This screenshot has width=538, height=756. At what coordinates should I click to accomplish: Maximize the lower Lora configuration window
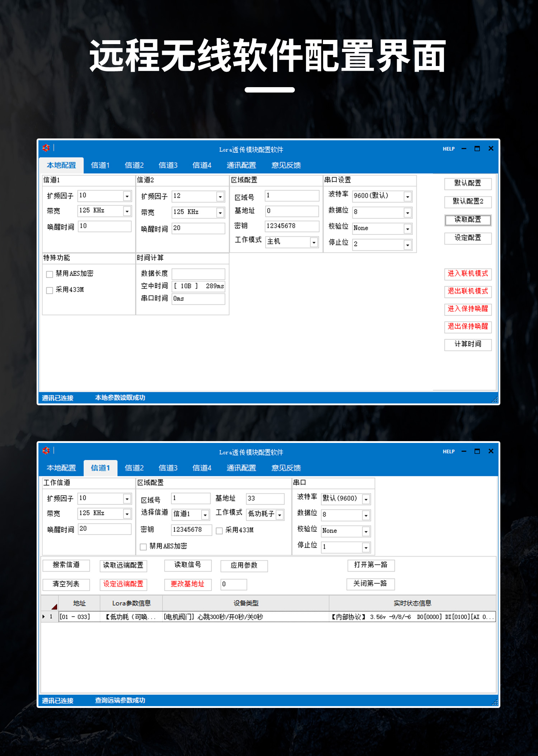point(477,451)
